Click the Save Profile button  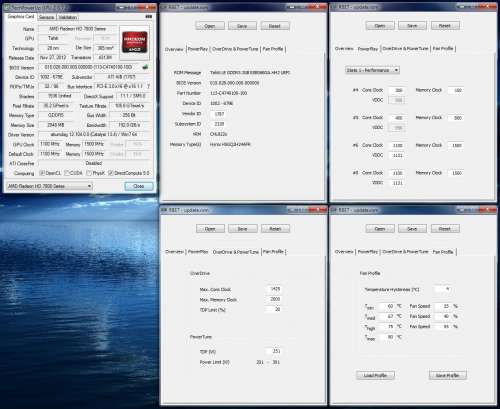point(448,375)
